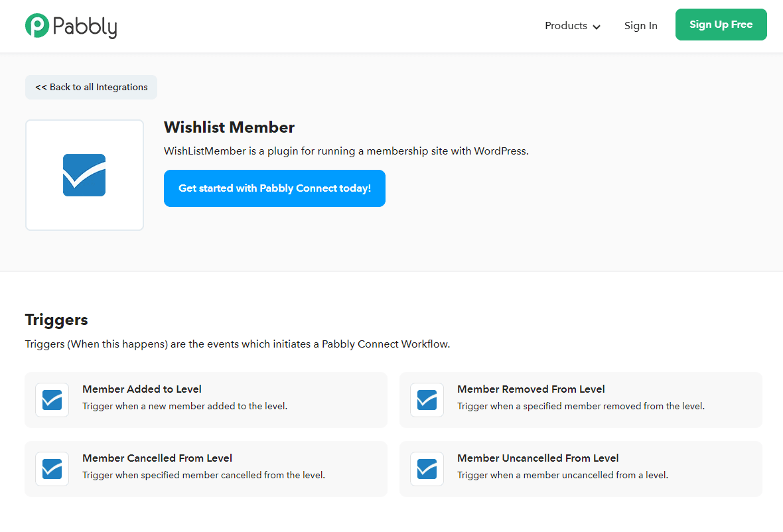Click the Triggers explanation sentence

(x=238, y=344)
